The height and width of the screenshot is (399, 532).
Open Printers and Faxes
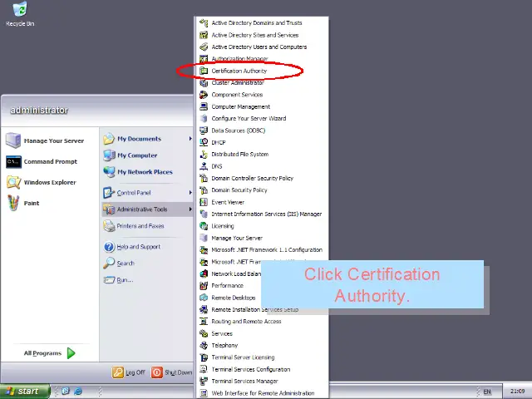[x=147, y=226]
